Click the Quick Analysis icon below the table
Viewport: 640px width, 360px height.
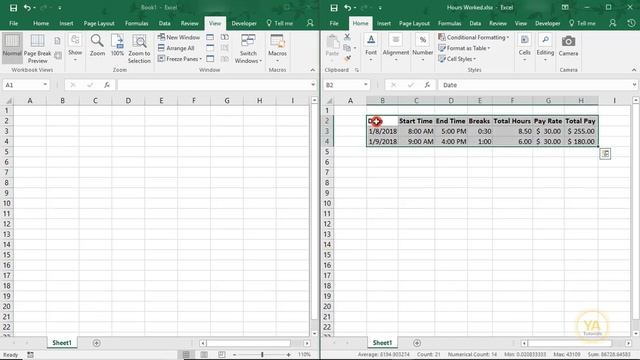pos(605,154)
